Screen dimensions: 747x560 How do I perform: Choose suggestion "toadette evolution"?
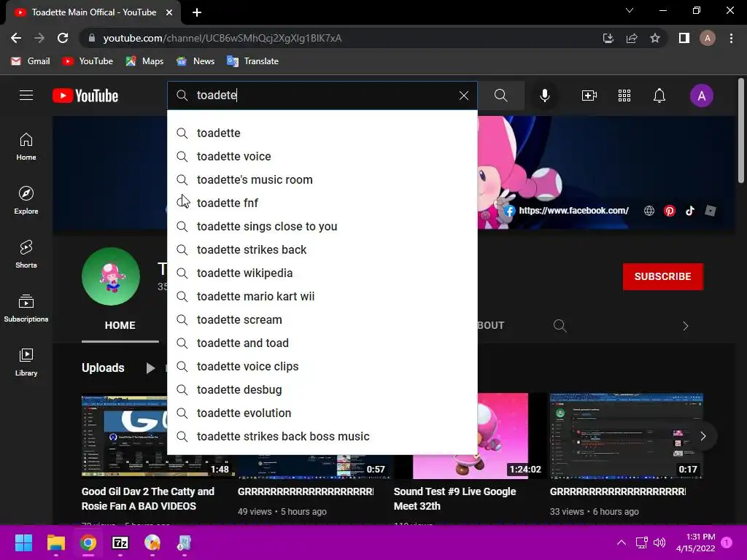pos(322,413)
